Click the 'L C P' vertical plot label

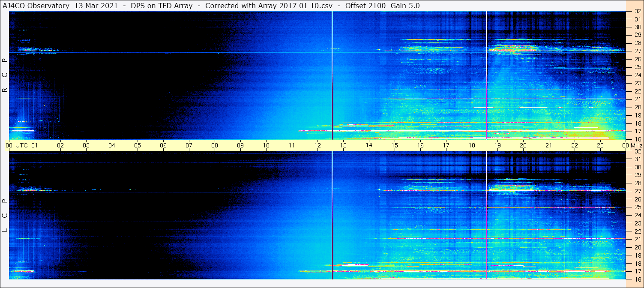(5, 216)
